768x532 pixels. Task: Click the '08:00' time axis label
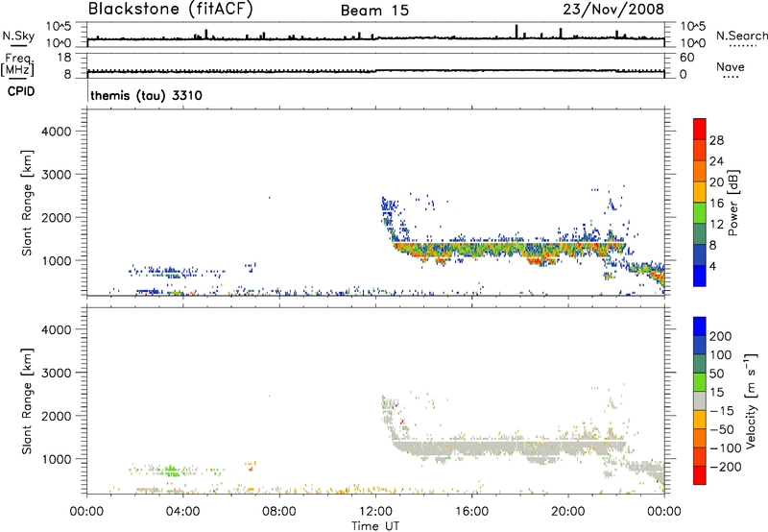click(279, 512)
